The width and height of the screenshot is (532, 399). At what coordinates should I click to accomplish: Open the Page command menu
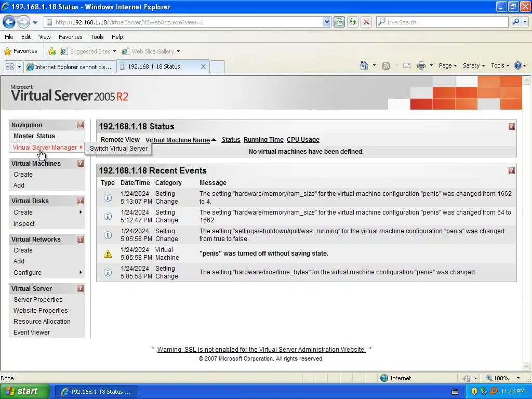[447, 65]
